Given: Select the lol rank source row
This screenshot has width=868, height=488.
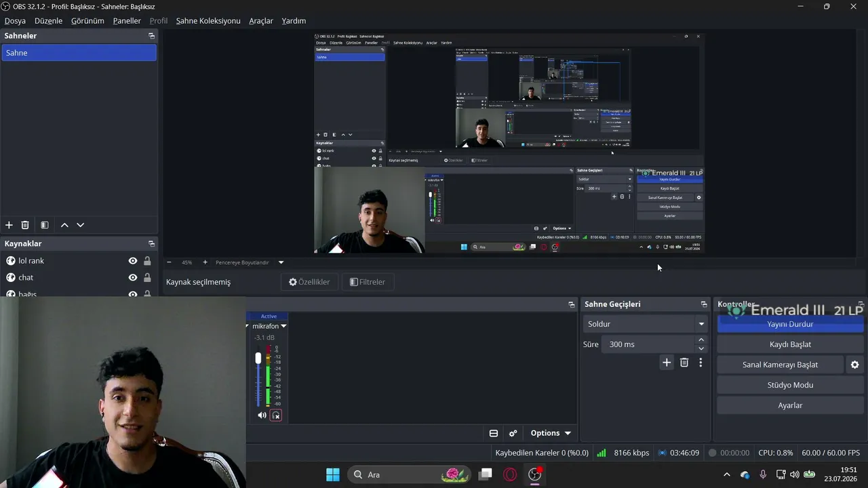Looking at the screenshot, I should pyautogui.click(x=79, y=261).
